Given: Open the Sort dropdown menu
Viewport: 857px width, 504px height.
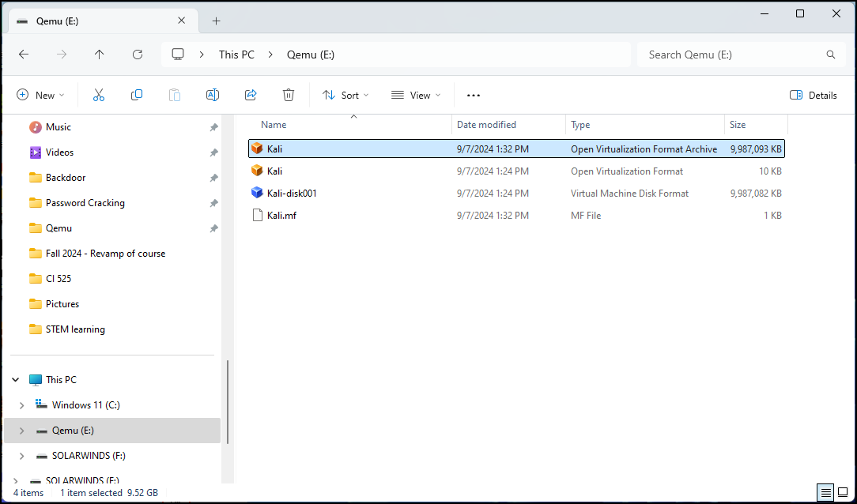Looking at the screenshot, I should (345, 95).
